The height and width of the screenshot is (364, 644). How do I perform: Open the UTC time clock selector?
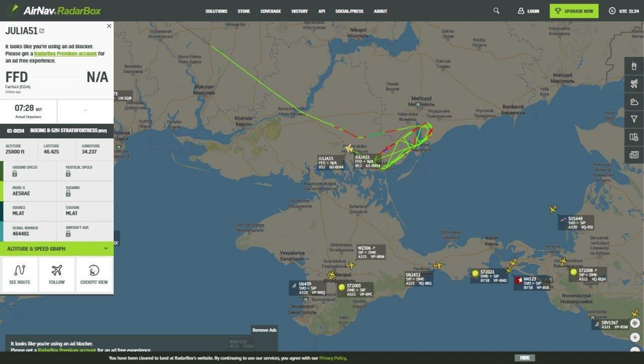tap(624, 11)
